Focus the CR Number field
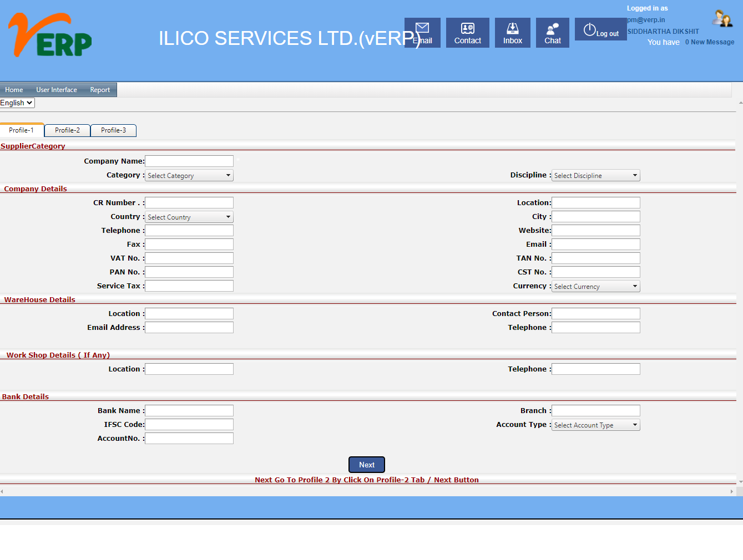This screenshot has width=743, height=560. pos(189,203)
